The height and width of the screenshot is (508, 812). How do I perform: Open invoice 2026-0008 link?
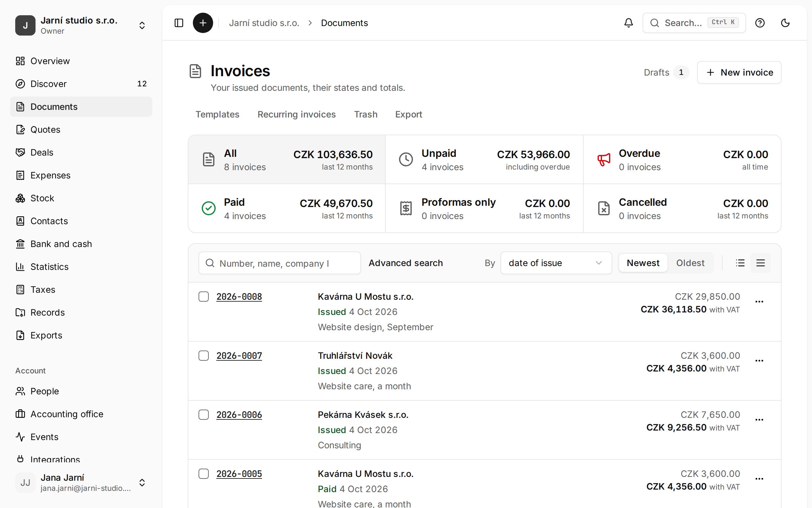[x=239, y=297]
